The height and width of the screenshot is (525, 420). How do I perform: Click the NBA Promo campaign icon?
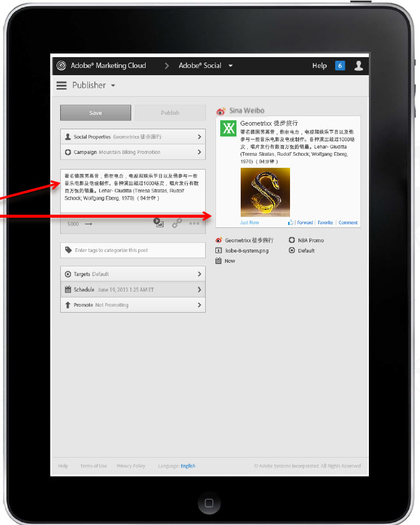point(292,240)
